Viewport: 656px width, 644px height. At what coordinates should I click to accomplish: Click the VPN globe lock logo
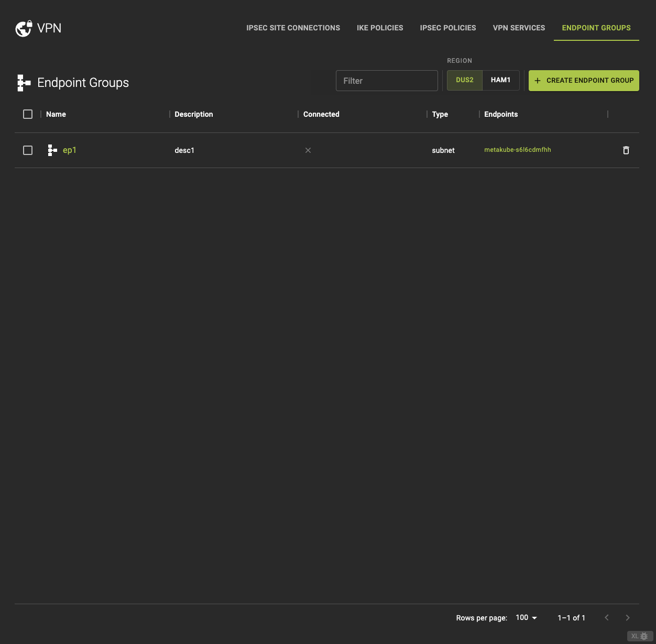click(x=24, y=29)
